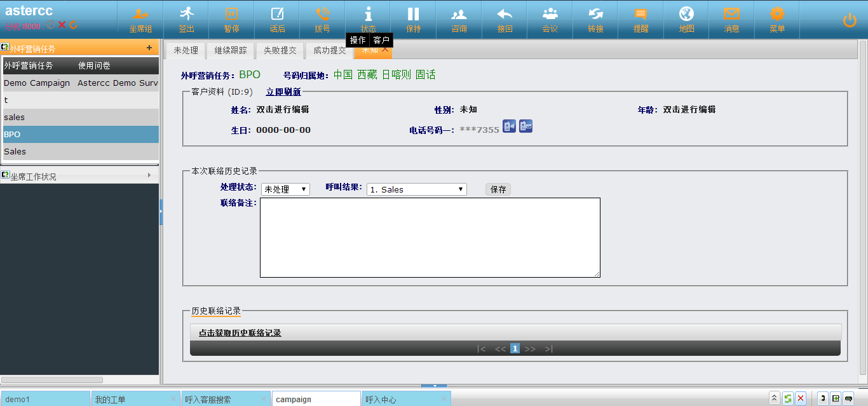The image size is (868, 406).
Task: Select the Demo Campaign row in task list
Action: [x=37, y=83]
